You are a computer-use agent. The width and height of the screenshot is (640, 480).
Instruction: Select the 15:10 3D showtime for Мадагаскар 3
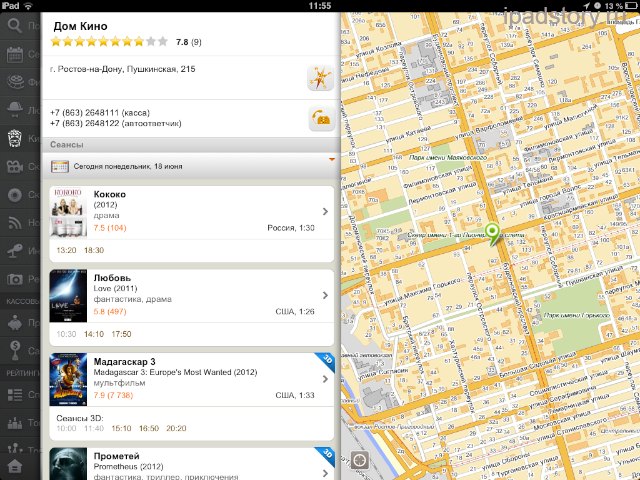121,428
